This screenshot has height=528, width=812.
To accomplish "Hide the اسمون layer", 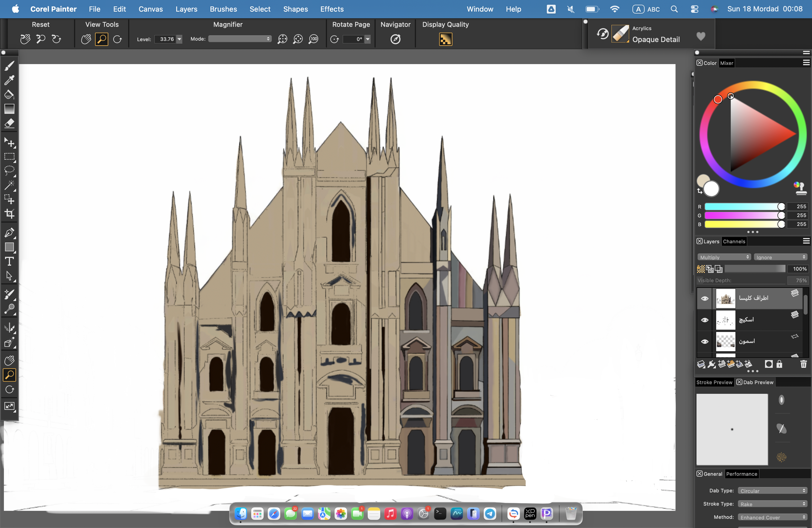I will coord(705,342).
